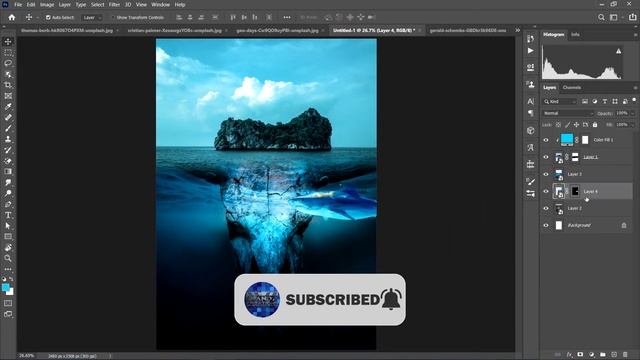
Task: Switch to the gerald-schombs document tab
Action: coord(468,30)
